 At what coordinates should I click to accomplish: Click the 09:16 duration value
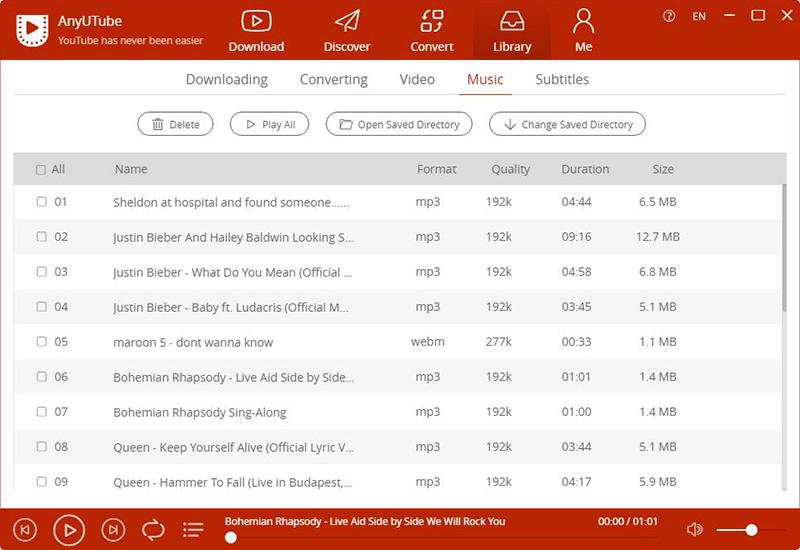(577, 237)
